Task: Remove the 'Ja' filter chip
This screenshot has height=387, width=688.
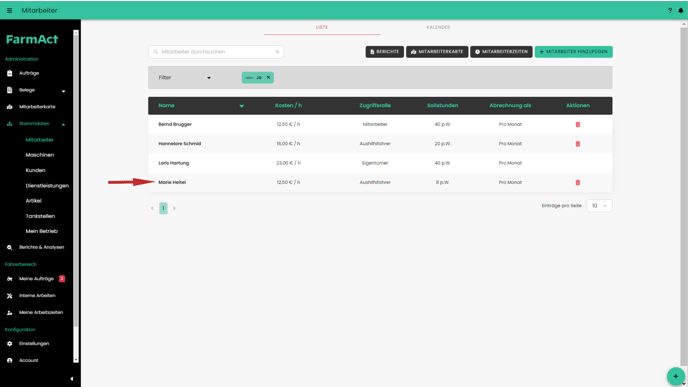Action: pos(269,78)
